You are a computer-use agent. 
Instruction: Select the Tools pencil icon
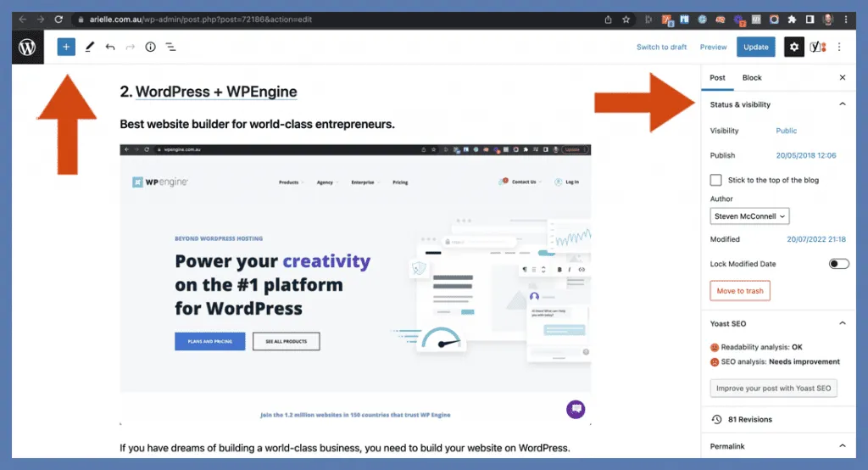tap(89, 48)
